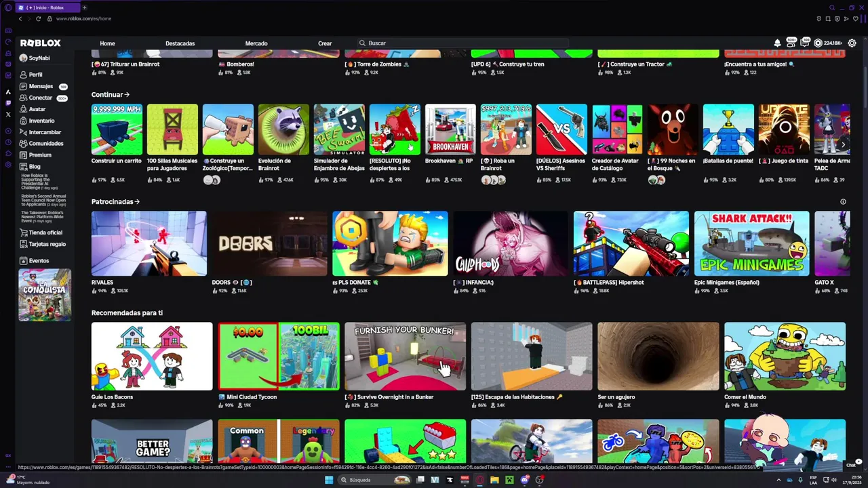Open Blog in left sidebar
Viewport: 868px width, 488px height.
pyautogui.click(x=30, y=167)
